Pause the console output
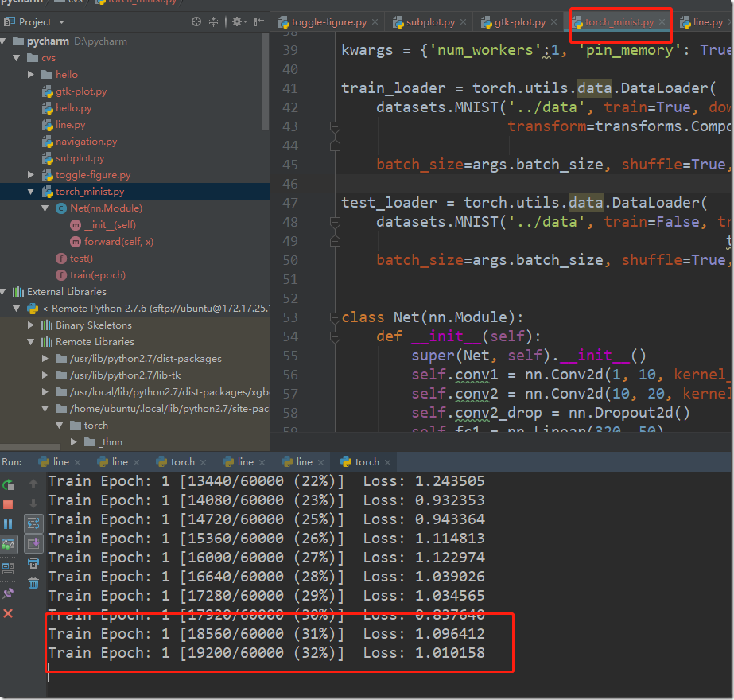Screen dimensions: 734x700 tap(8, 524)
